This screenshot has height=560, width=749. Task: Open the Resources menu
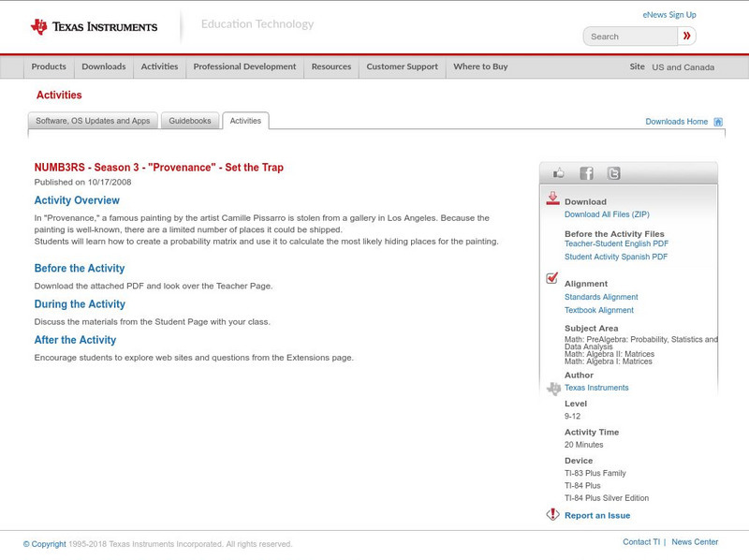coord(331,66)
